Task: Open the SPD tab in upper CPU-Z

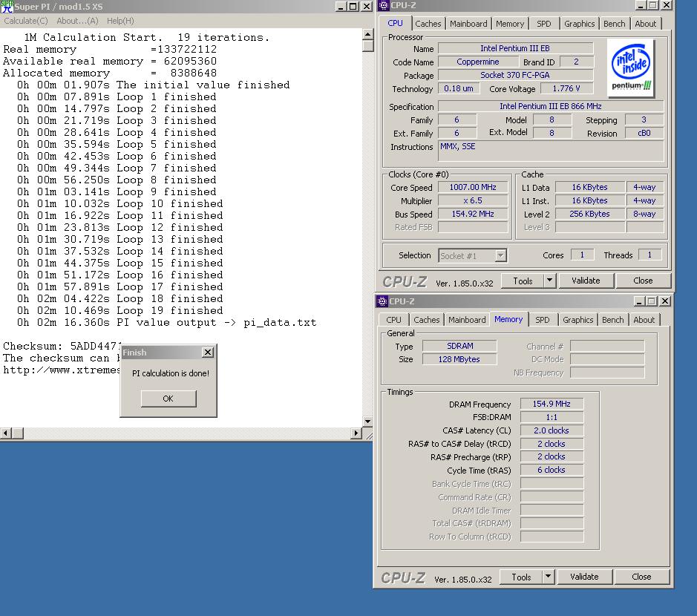Action: click(x=543, y=24)
